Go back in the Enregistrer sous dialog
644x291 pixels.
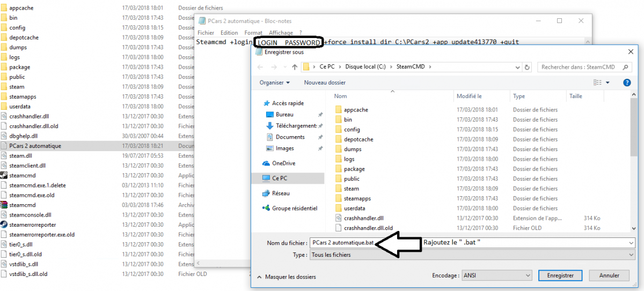[x=261, y=67]
